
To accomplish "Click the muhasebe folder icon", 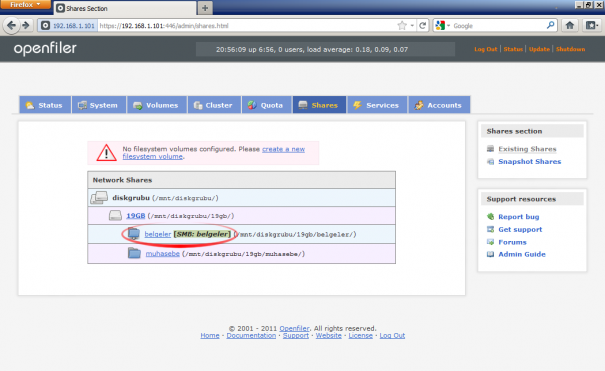I will [x=134, y=253].
